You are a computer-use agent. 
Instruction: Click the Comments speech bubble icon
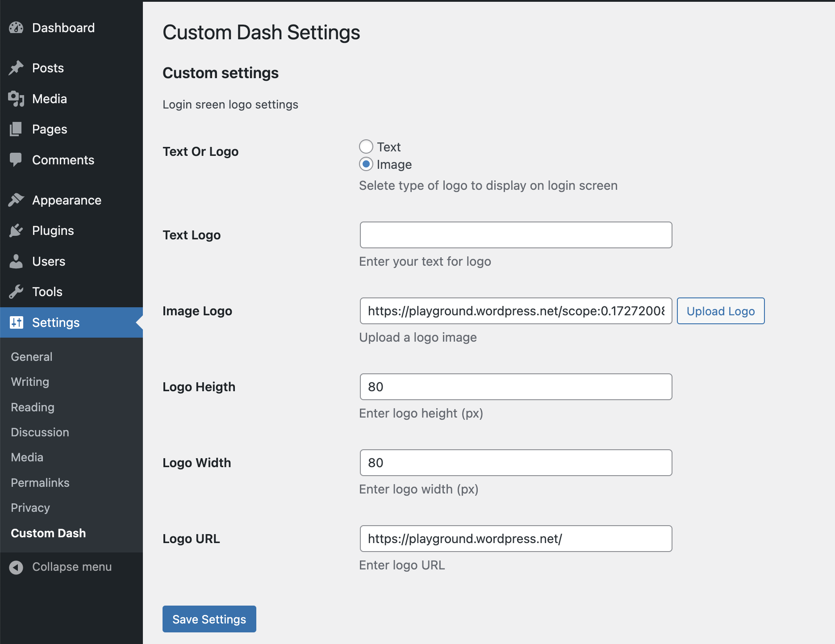(x=16, y=160)
